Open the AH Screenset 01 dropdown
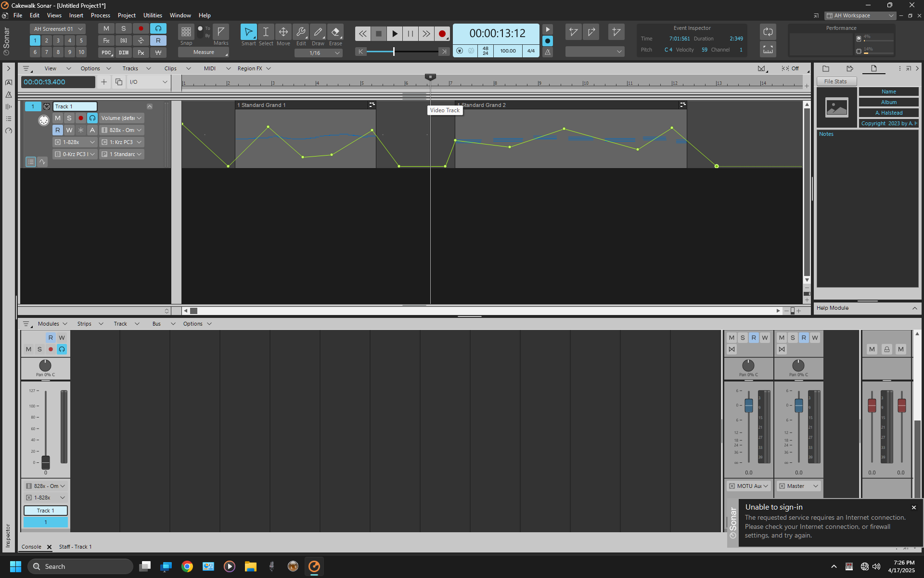Image resolution: width=924 pixels, height=578 pixels. (58, 29)
